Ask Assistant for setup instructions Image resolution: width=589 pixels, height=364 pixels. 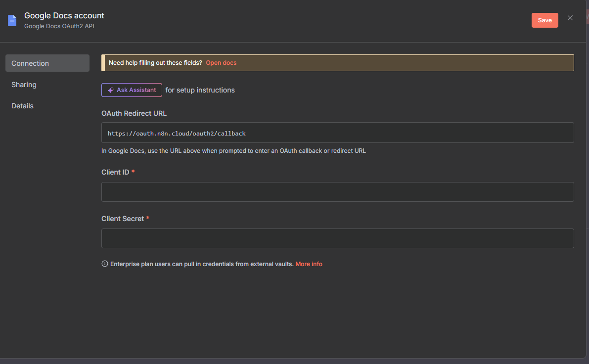click(132, 90)
